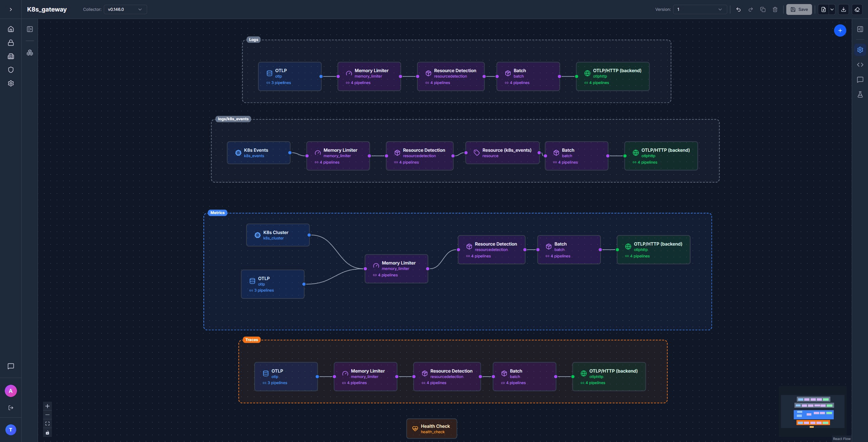
Task: Click the minimap overview thumbnail
Action: click(813, 412)
